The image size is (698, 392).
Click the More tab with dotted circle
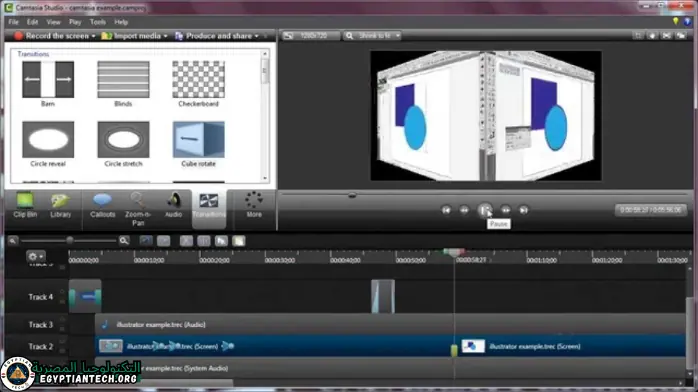click(254, 205)
